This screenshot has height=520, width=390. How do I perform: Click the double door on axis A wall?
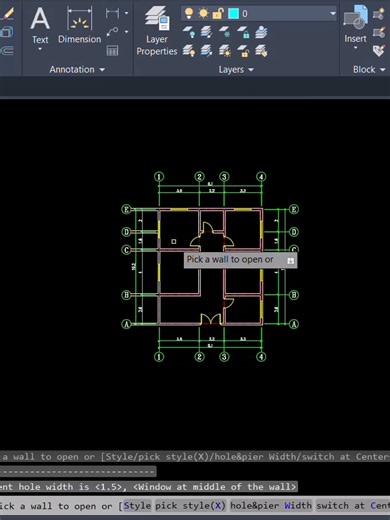click(x=211, y=319)
